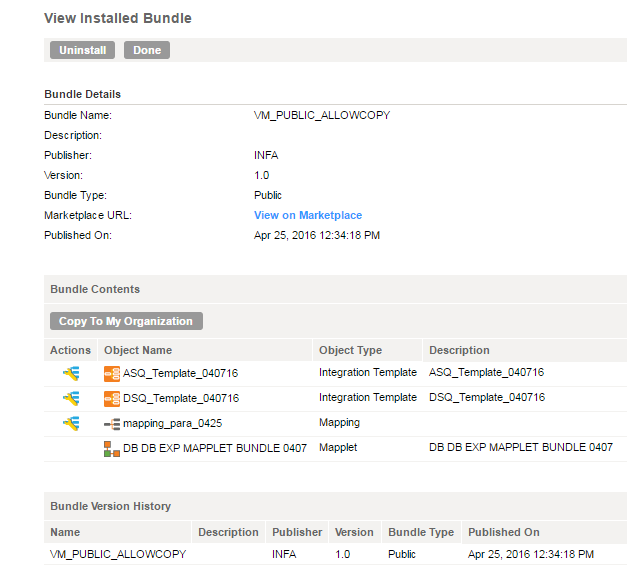Open the View on Marketplace link
Viewport: 627px width, 574px height.
[x=308, y=215]
